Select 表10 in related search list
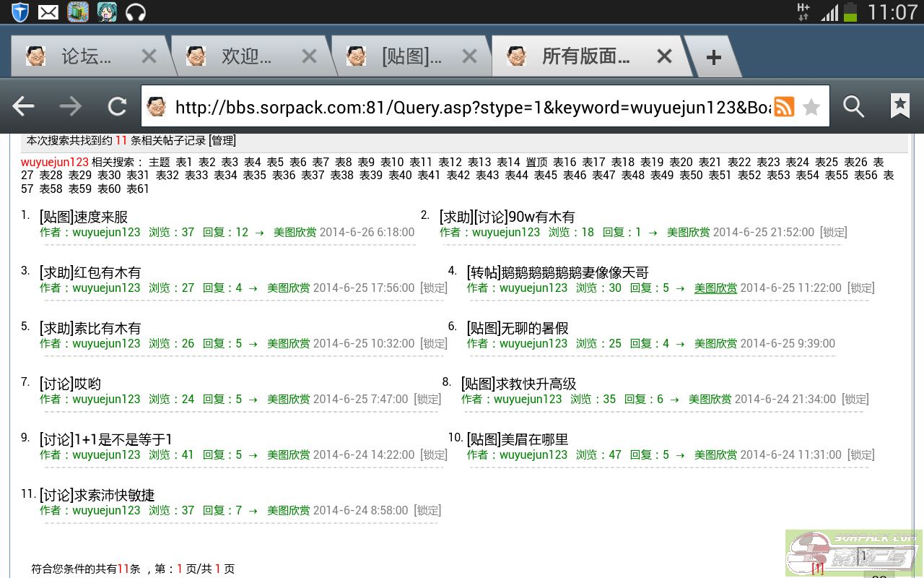 392,162
